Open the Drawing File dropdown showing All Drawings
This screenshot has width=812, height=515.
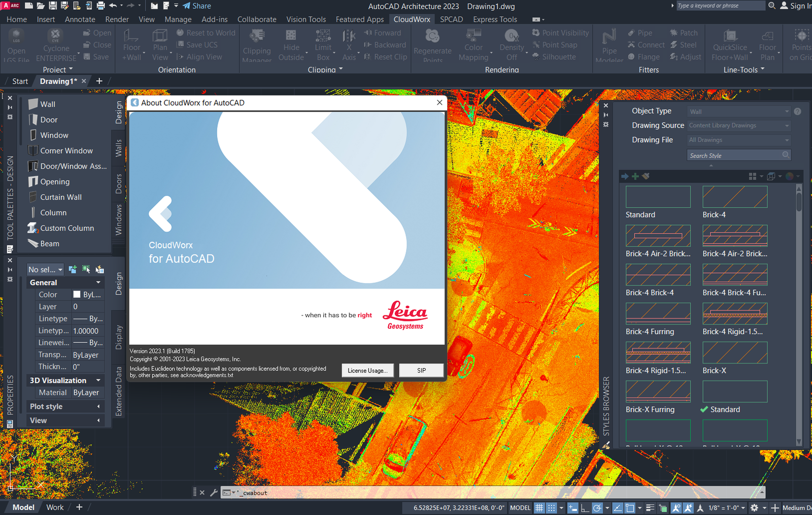coord(739,140)
